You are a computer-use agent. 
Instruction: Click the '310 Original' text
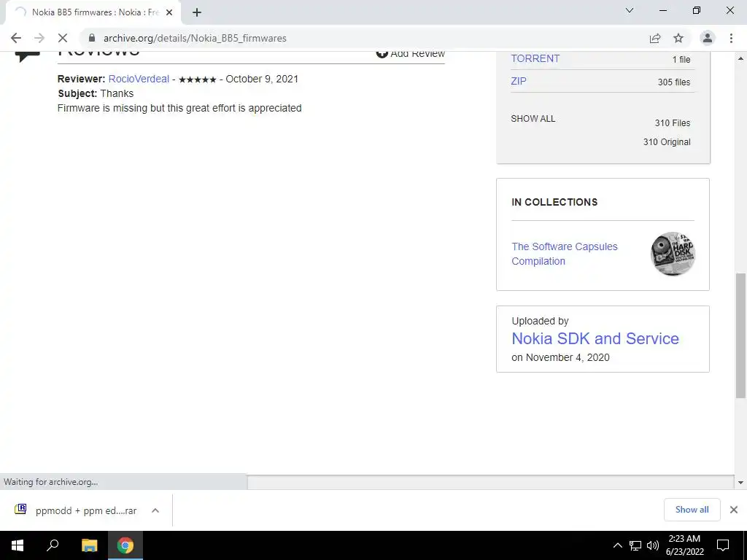667,142
